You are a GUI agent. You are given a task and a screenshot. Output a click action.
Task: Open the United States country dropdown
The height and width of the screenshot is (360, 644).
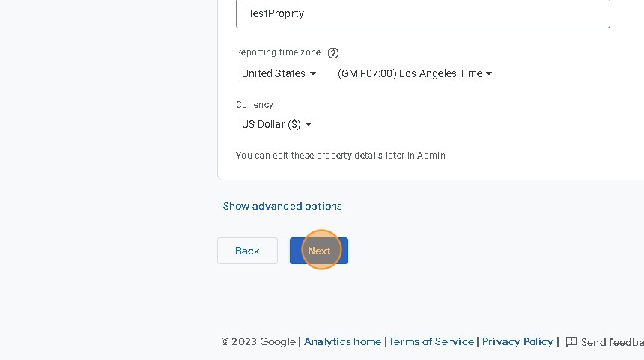pyautogui.click(x=274, y=73)
